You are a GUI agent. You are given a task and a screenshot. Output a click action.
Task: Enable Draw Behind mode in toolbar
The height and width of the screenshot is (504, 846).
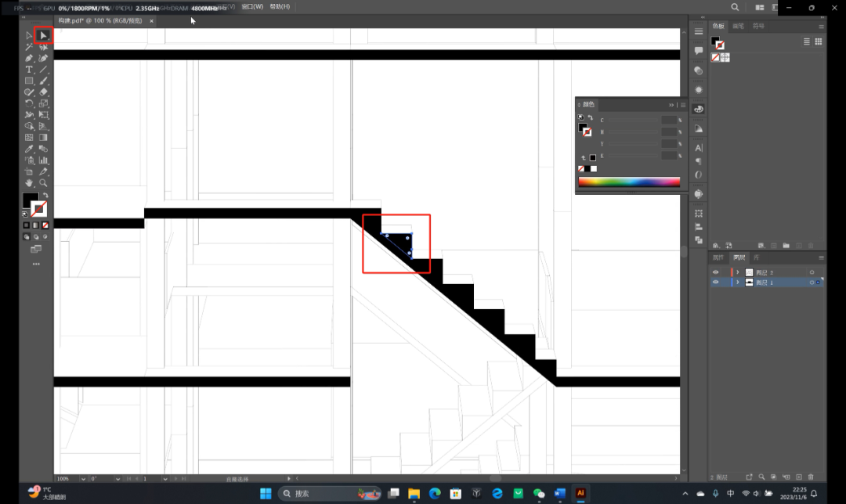click(x=36, y=236)
